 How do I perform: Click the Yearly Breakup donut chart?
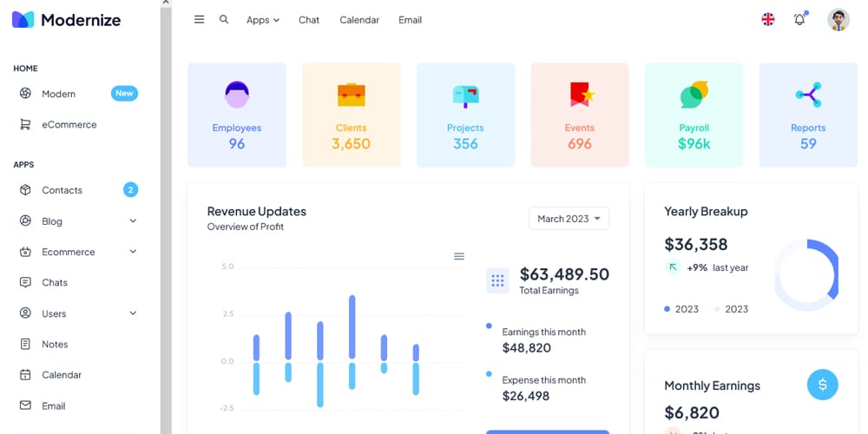pyautogui.click(x=806, y=275)
